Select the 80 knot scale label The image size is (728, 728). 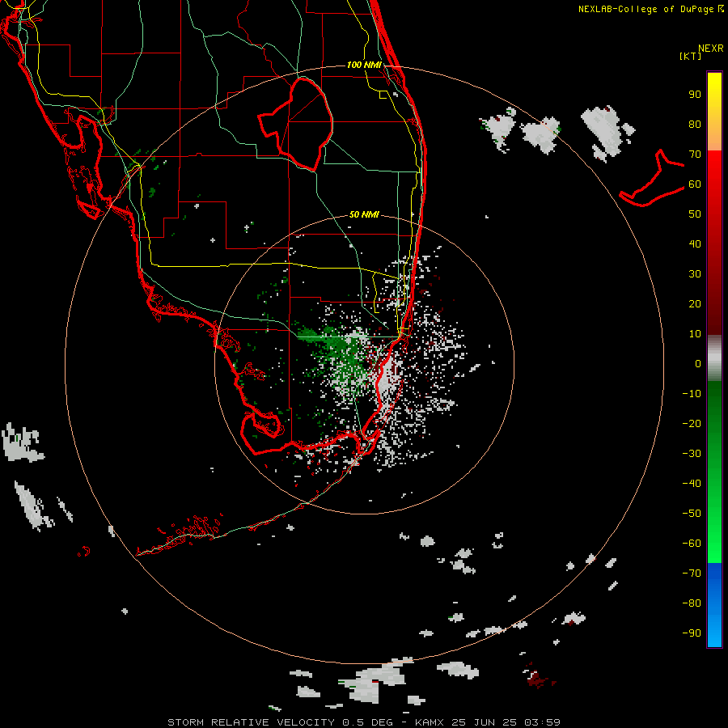click(695, 125)
